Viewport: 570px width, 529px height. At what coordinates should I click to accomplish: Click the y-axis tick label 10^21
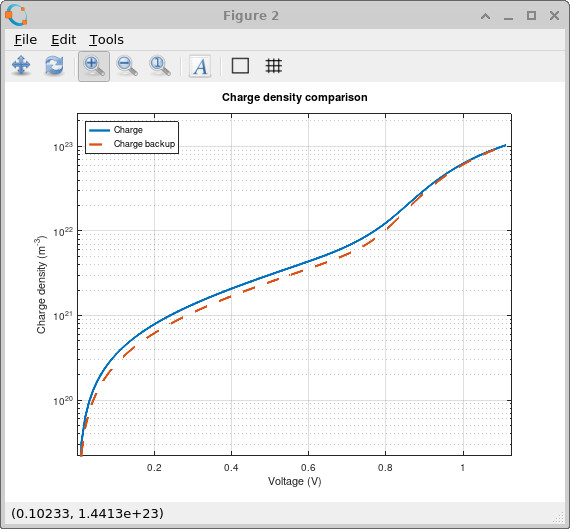[x=63, y=316]
